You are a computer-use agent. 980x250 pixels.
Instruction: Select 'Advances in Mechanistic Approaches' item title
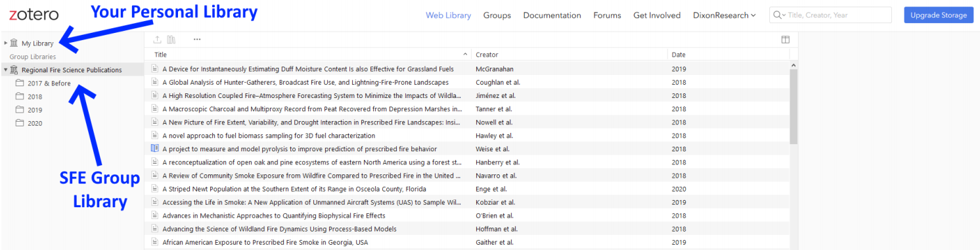coord(274,216)
